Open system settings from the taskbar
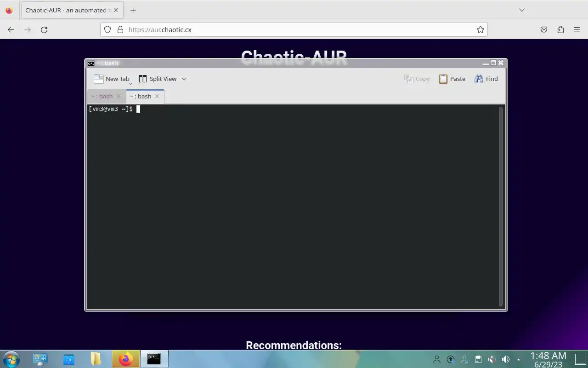 [40, 359]
